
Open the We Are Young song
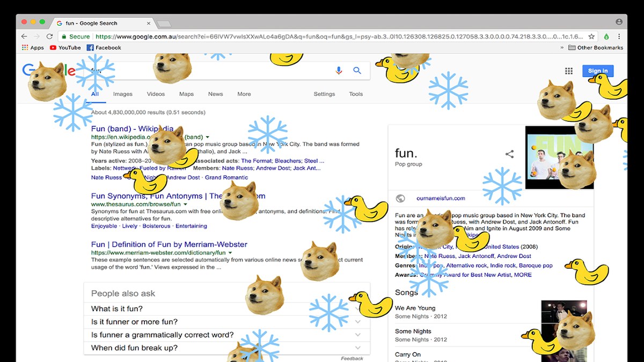415,308
